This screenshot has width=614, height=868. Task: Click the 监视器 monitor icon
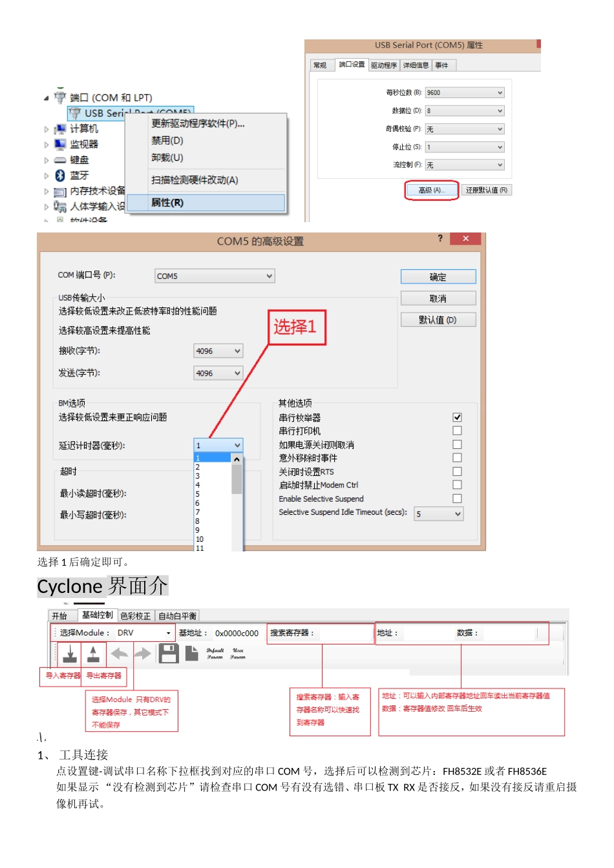(60, 144)
